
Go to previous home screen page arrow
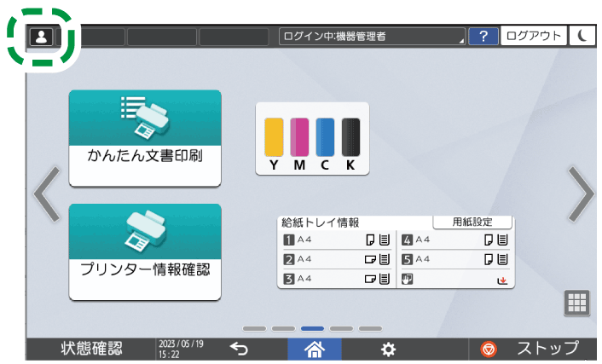pyautogui.click(x=47, y=194)
